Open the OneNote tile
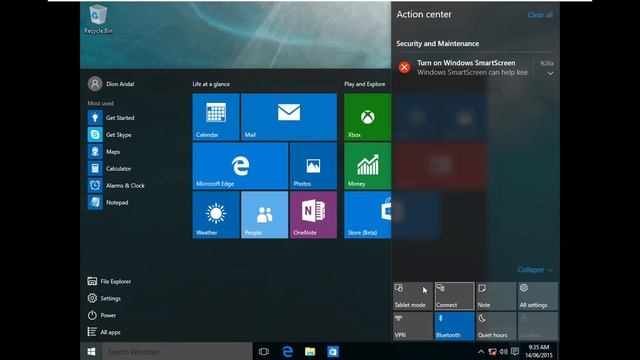Screen dimensions: 640x360 click(313, 215)
